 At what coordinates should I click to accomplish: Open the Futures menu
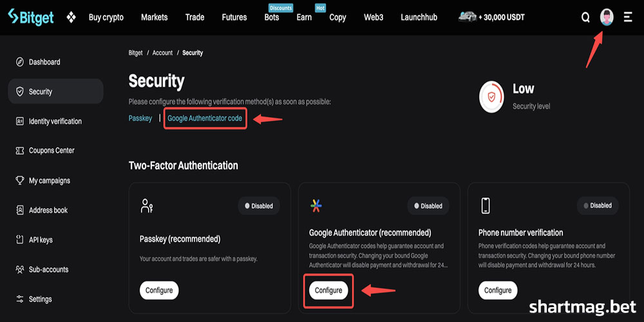pos(234,17)
